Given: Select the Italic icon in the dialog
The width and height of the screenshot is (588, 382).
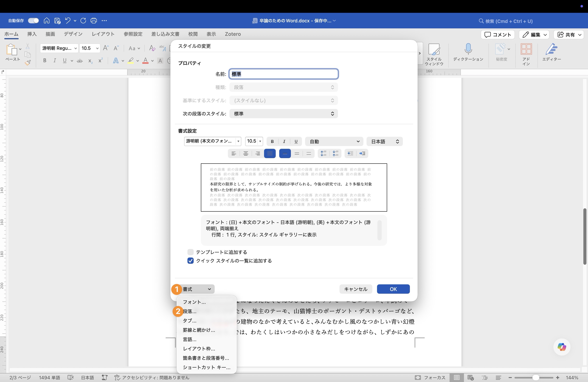Looking at the screenshot, I should point(284,141).
